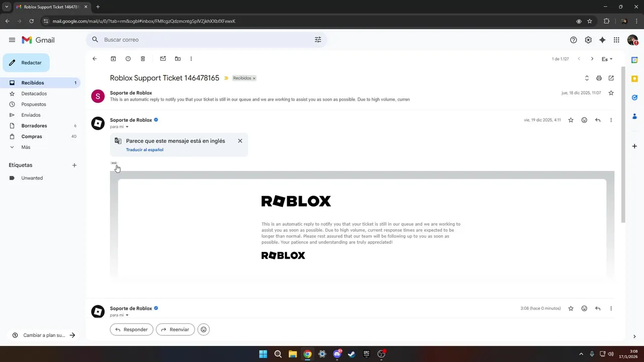Star the 3:08 message

571,308
